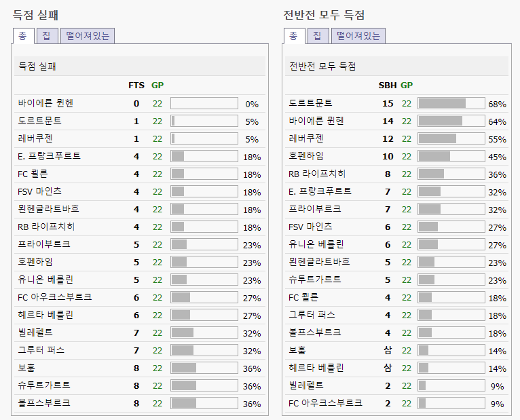Viewport: 520px width, 420px height.
Task: Open the 집 tab under 득점 실패
Action: pyautogui.click(x=46, y=36)
